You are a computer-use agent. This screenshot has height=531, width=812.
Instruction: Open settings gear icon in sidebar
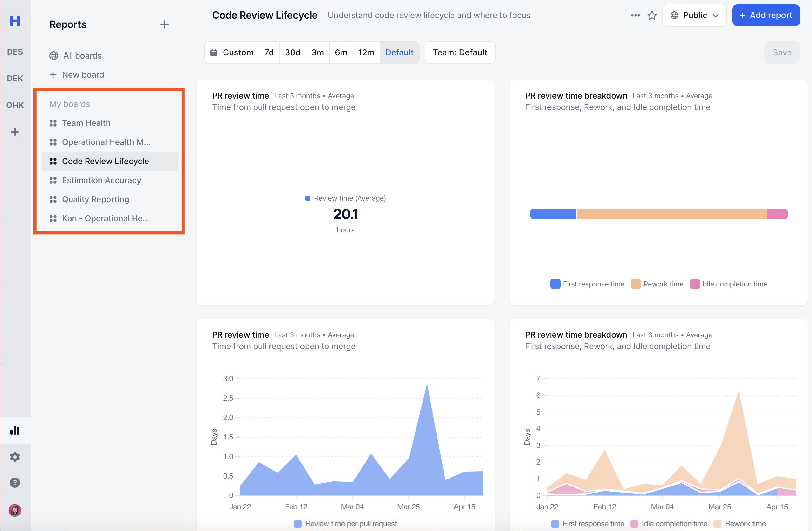(15, 457)
